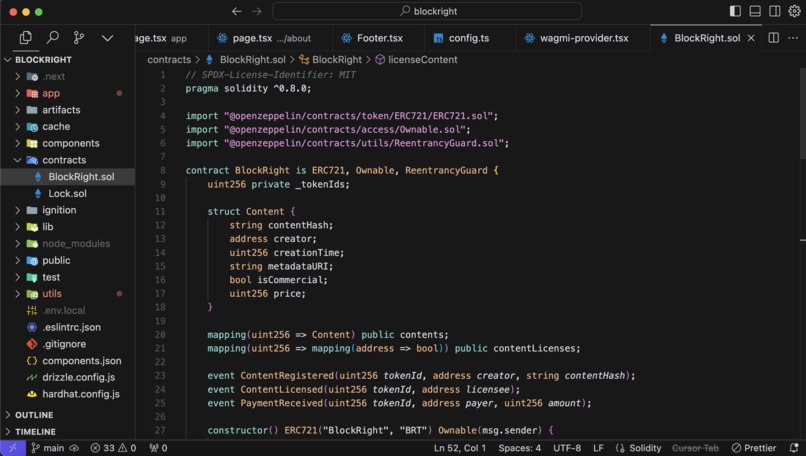The image size is (806, 456).
Task: Open the drizzle.config.js file
Action: (x=67, y=377)
